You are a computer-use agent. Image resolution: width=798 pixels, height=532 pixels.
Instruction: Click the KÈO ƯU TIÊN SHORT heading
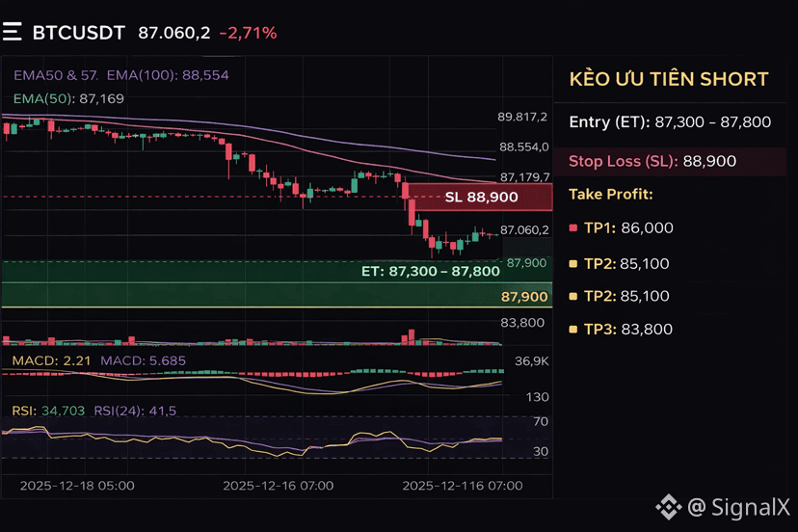point(669,79)
